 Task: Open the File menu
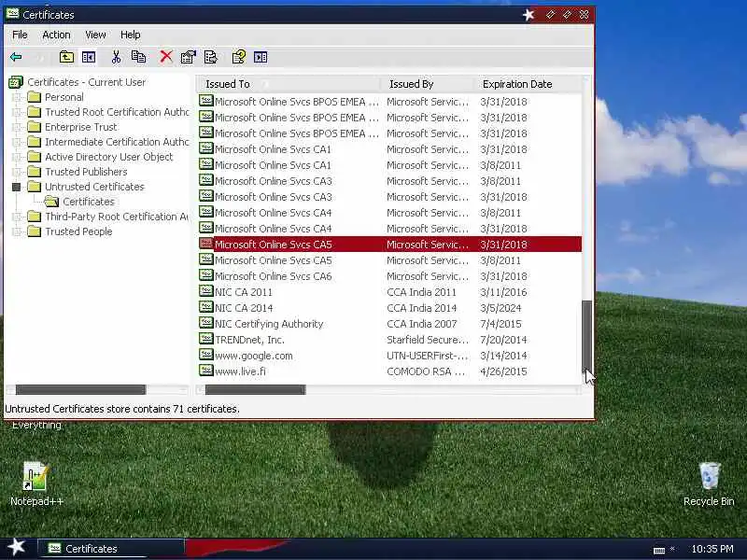20,35
